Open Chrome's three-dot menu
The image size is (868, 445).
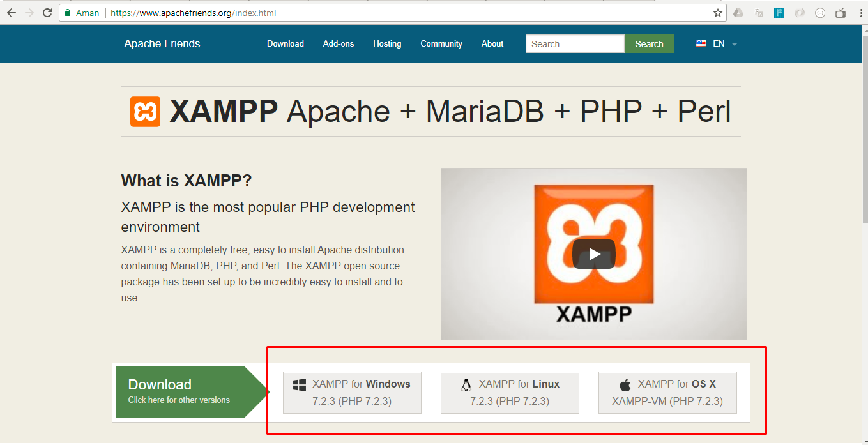860,13
